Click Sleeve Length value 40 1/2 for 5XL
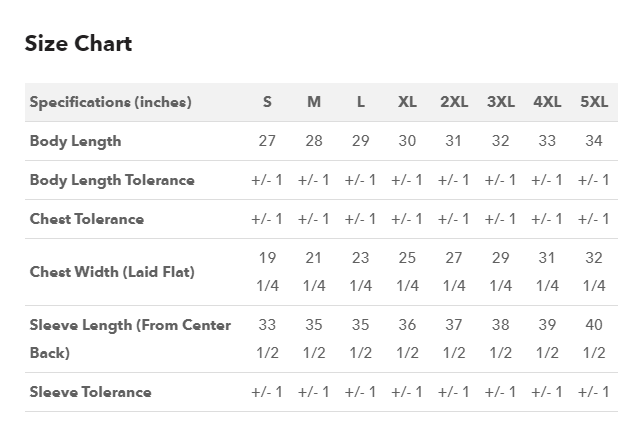 pyautogui.click(x=594, y=339)
